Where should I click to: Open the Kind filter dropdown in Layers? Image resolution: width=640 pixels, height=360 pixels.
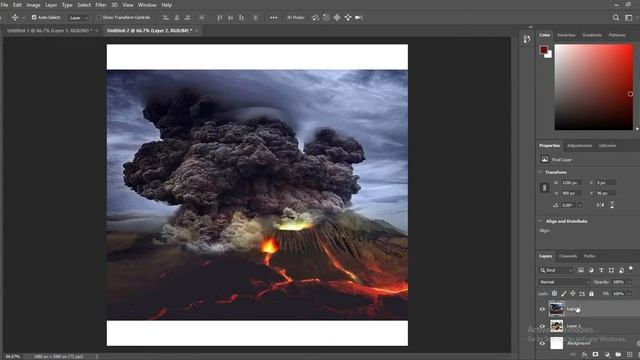tap(556, 270)
